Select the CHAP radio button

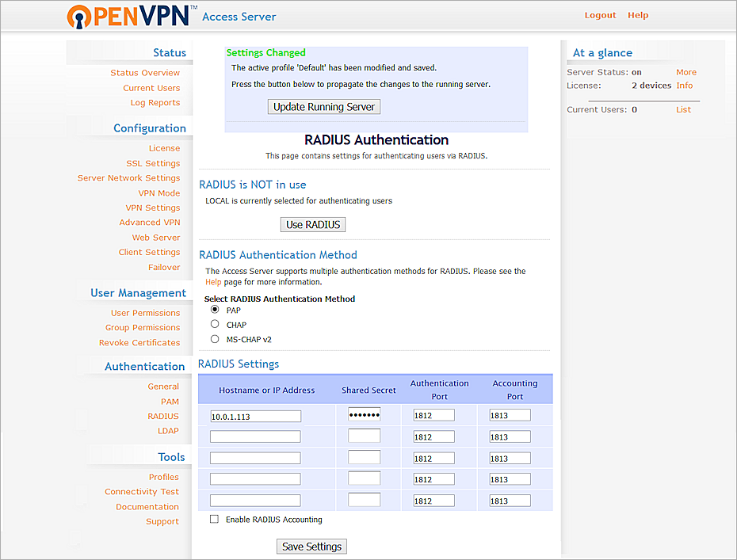(x=215, y=324)
